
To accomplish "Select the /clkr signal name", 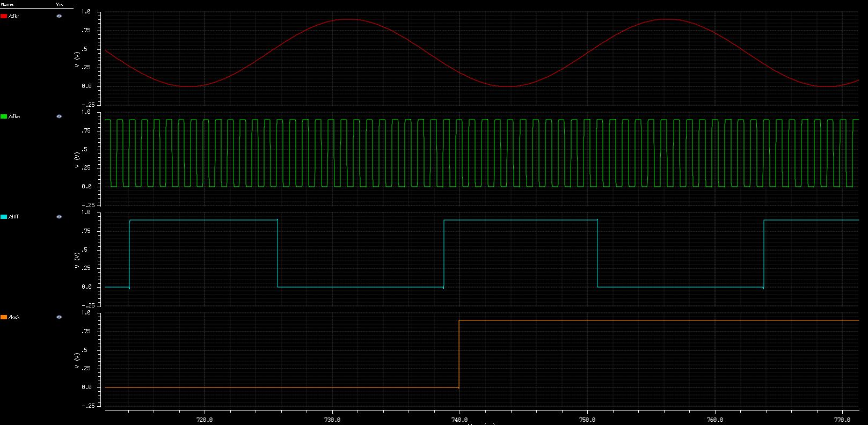I will tap(14, 16).
